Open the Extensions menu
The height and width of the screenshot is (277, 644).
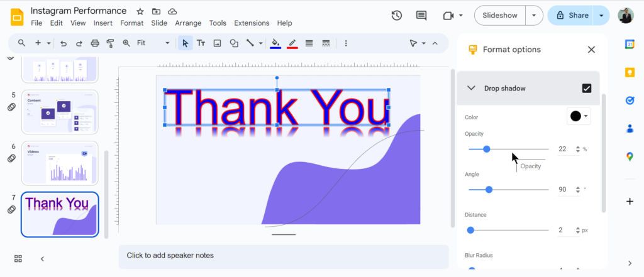coord(252,23)
